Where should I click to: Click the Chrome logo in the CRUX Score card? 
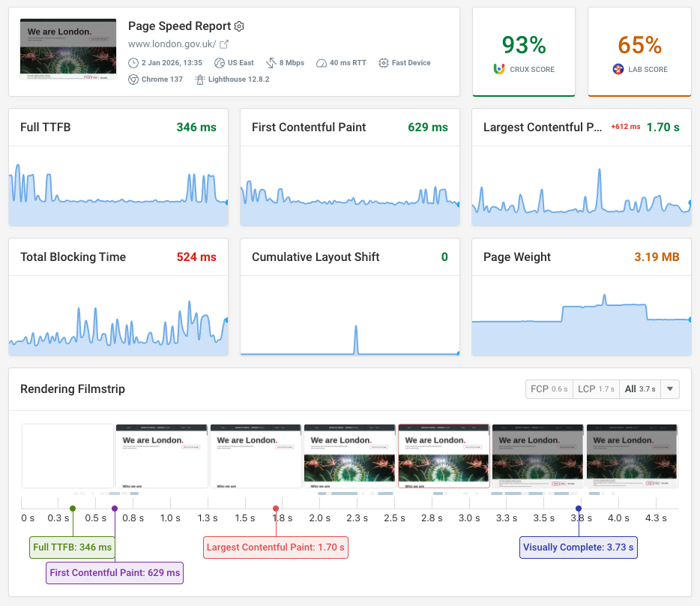[500, 69]
